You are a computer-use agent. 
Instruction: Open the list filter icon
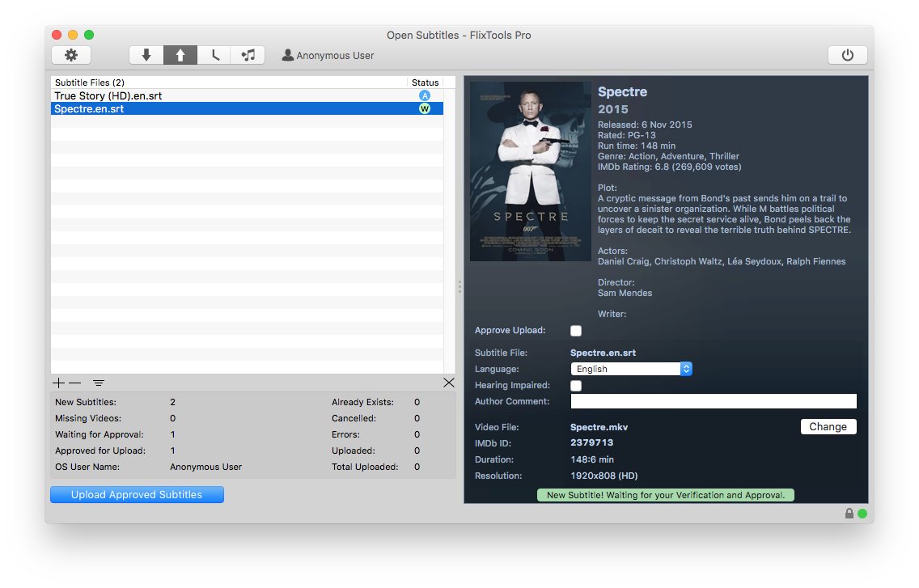coord(99,383)
